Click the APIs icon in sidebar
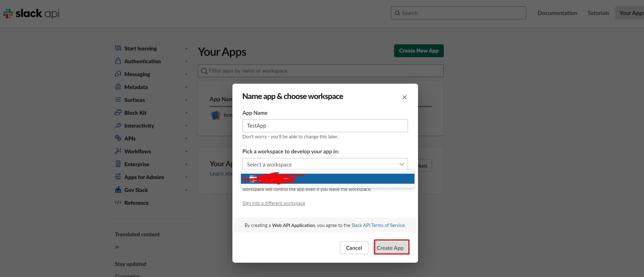The image size is (644, 277). click(x=118, y=138)
